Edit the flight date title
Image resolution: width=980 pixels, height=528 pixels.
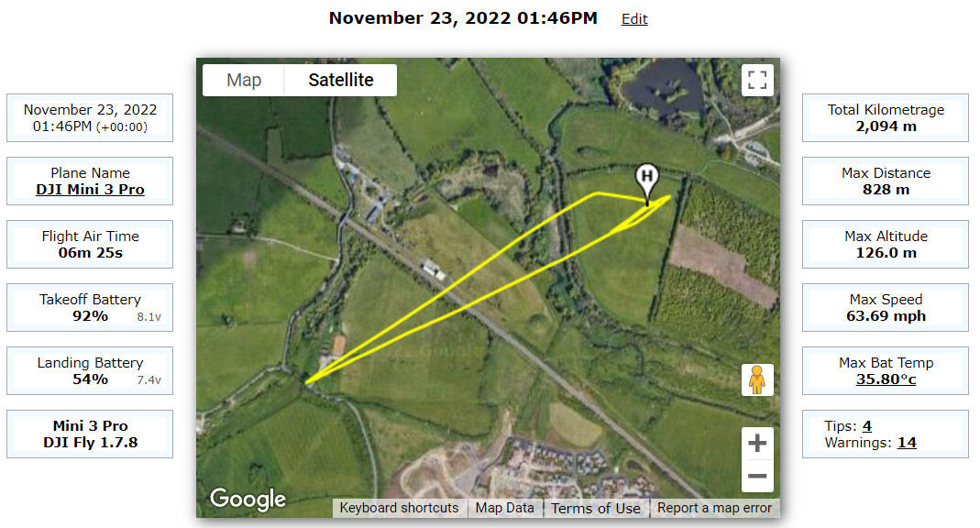(634, 18)
